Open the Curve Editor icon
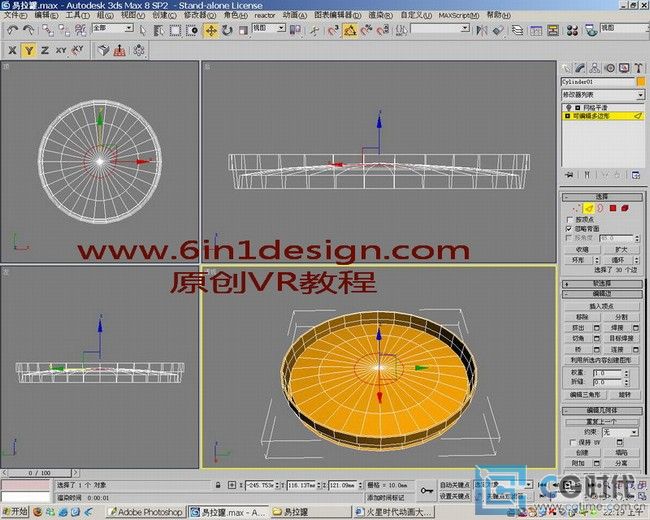Image resolution: width=650 pixels, height=520 pixels. (x=536, y=30)
